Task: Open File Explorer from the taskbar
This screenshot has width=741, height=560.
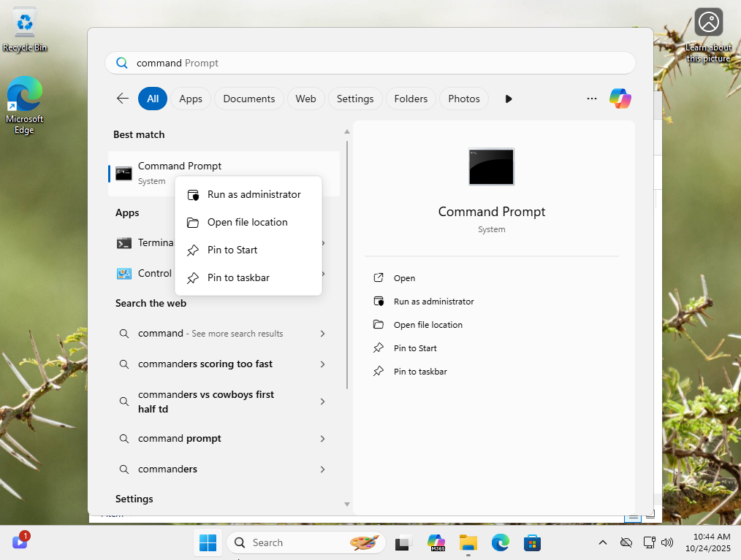Action: click(x=468, y=542)
